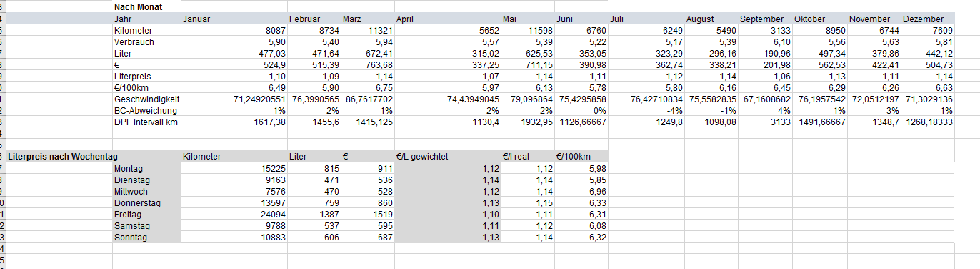Click Freitag Kilometer value 24094
The image size is (980, 269).
coord(234,214)
